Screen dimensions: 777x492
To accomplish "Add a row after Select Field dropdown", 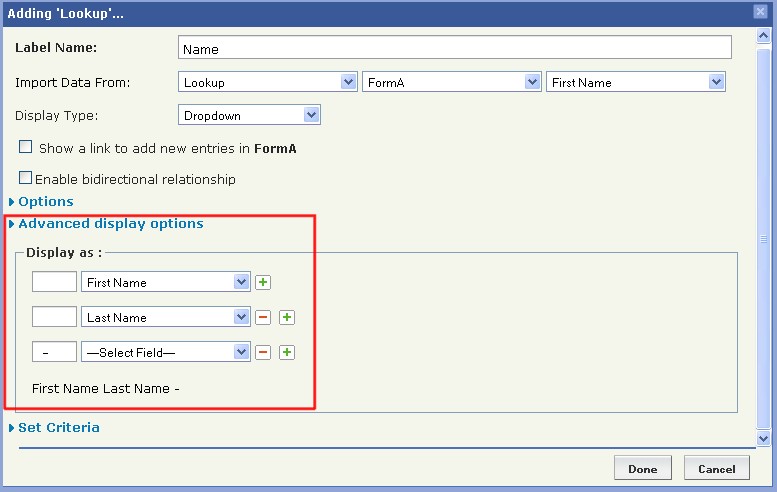I will coord(286,352).
